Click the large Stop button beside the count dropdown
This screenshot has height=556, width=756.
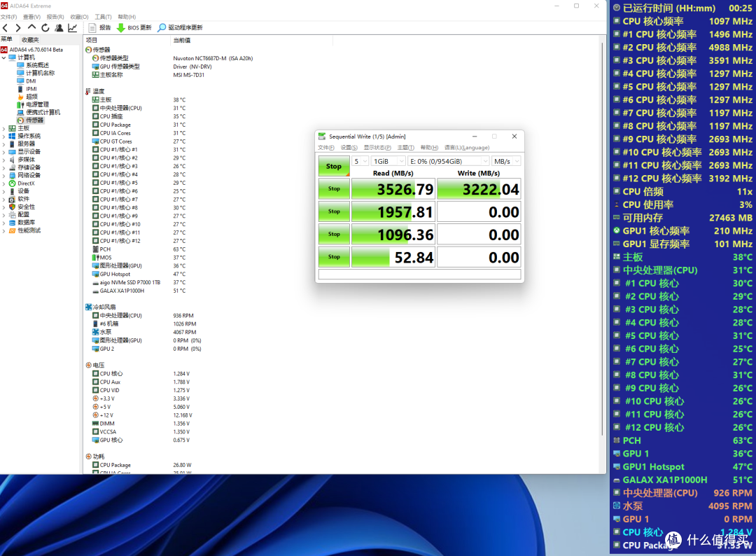(x=334, y=166)
